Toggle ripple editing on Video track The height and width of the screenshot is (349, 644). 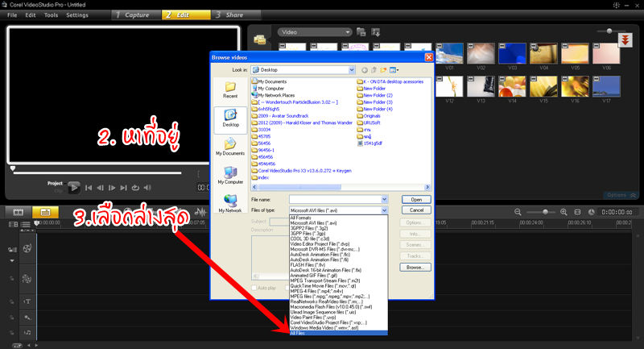[x=12, y=250]
